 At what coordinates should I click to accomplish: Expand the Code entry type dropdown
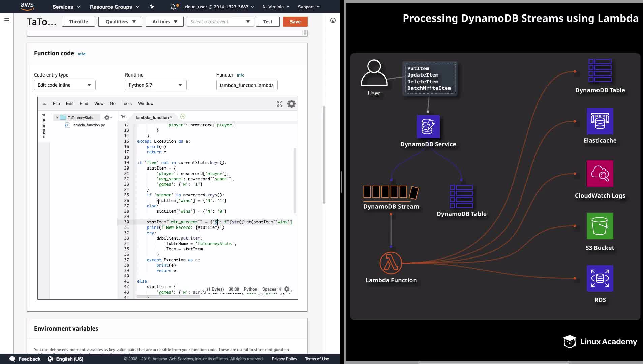point(65,85)
